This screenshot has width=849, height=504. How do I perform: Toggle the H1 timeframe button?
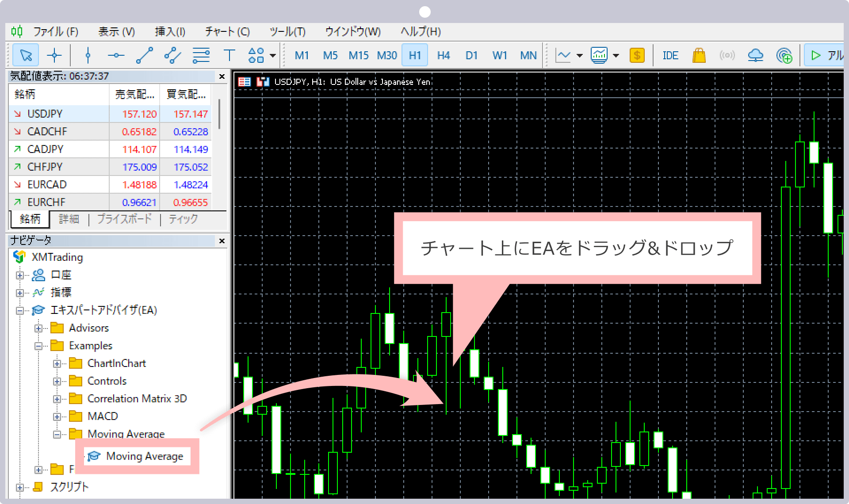pos(415,56)
